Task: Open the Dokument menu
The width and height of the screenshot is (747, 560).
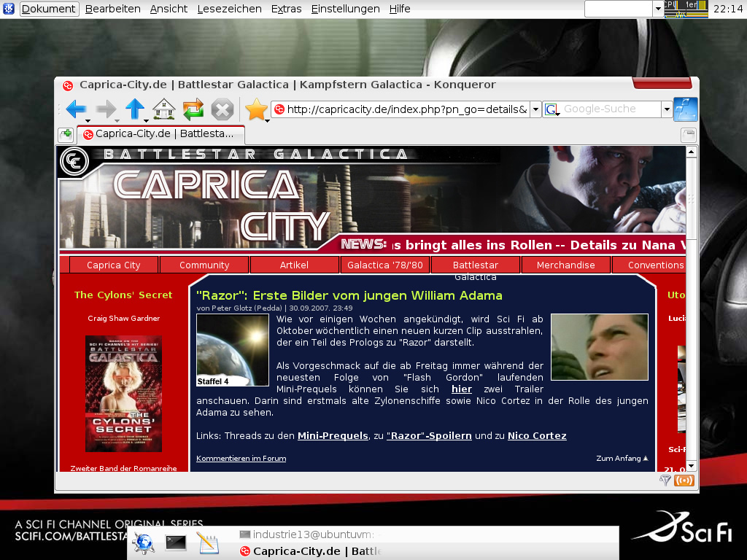Action: [49, 9]
